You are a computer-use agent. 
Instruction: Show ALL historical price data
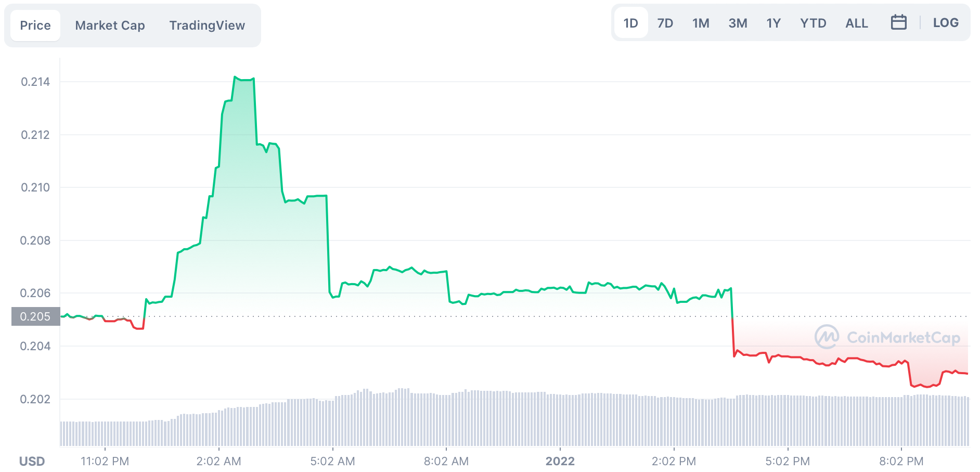[x=856, y=22]
